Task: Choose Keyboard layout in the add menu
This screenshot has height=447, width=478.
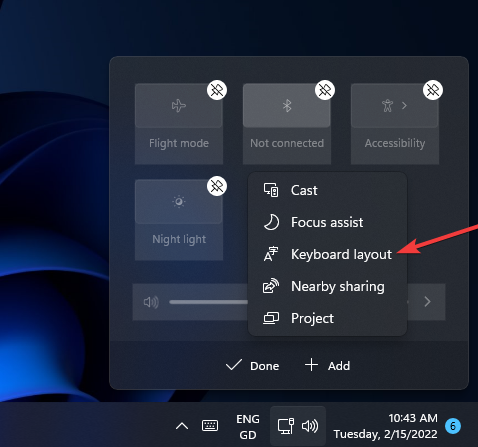Action: tap(327, 254)
